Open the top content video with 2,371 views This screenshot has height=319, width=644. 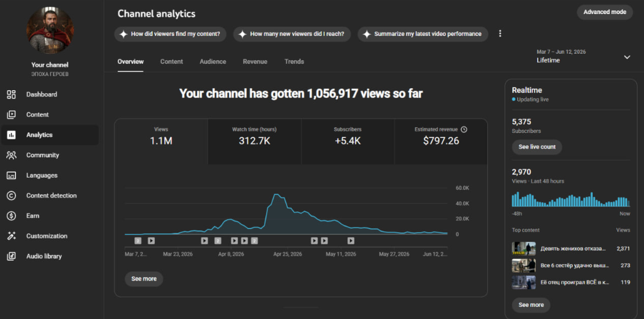[570, 249]
